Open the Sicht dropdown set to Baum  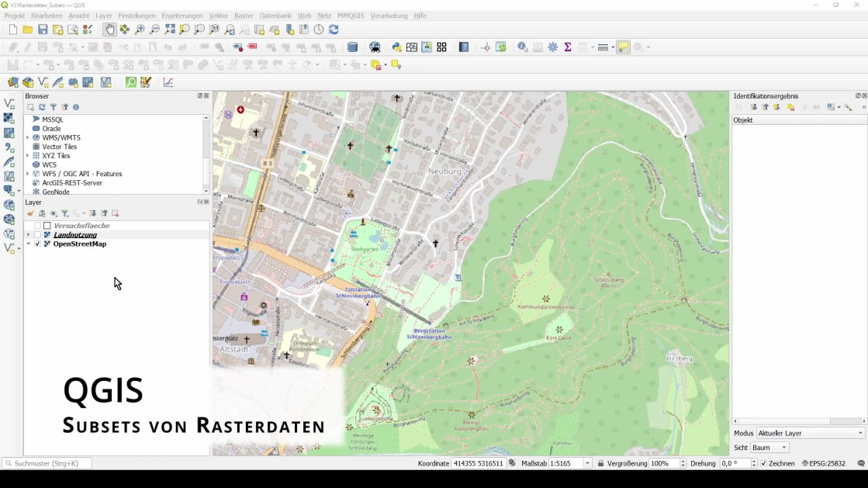coord(769,448)
